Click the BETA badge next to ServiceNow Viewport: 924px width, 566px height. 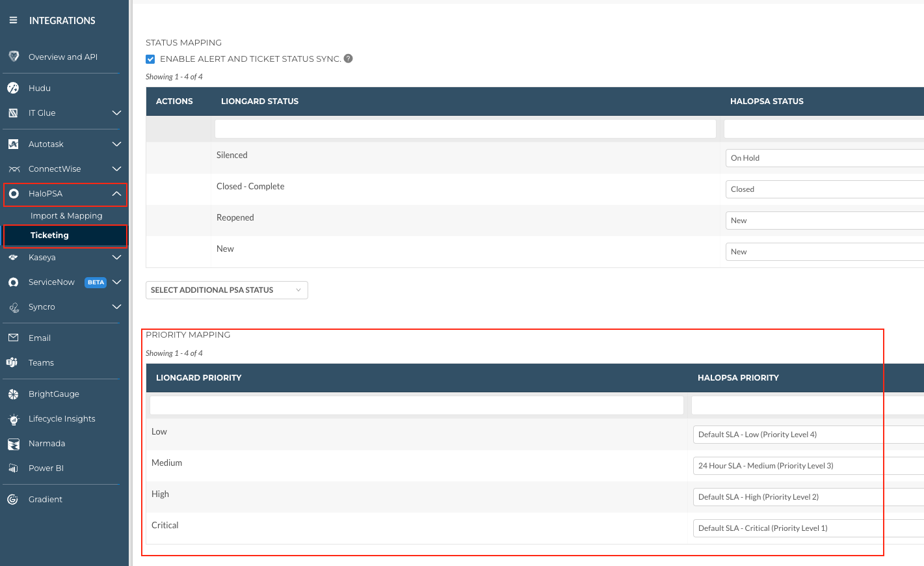(96, 282)
